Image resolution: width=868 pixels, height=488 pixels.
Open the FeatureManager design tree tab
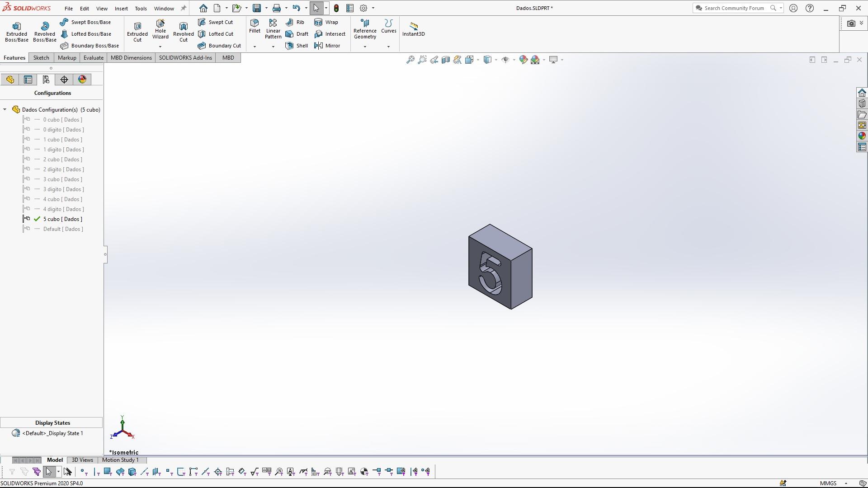[x=10, y=80]
